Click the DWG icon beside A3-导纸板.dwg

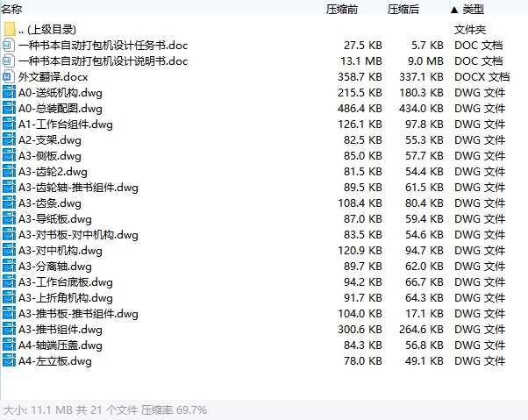pos(9,219)
